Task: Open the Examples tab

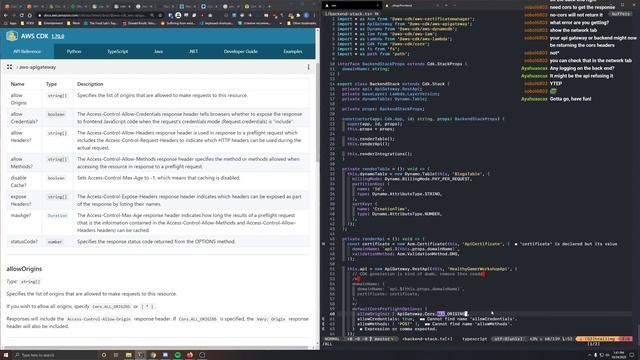Action: pyautogui.click(x=293, y=51)
